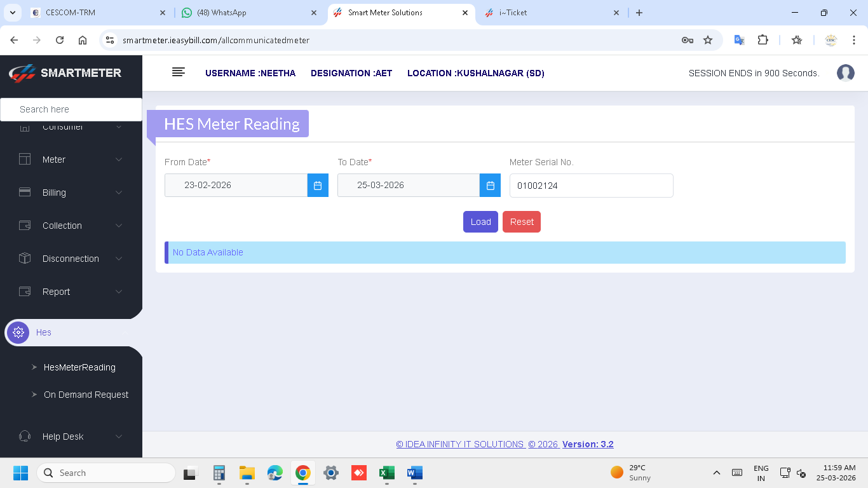Open the Chrome extensions puzzle icon
This screenshot has width=868, height=488.
pyautogui.click(x=763, y=40)
